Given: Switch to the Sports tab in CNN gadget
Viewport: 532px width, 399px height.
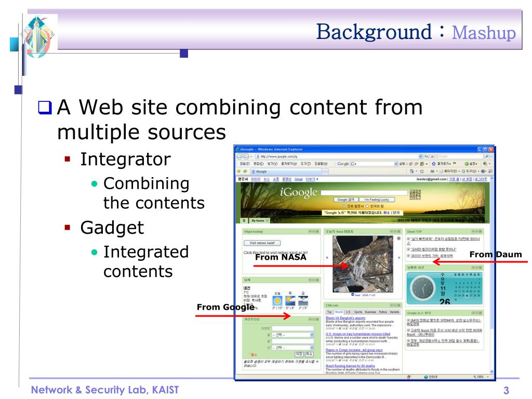Looking at the screenshot, I should point(358,312).
